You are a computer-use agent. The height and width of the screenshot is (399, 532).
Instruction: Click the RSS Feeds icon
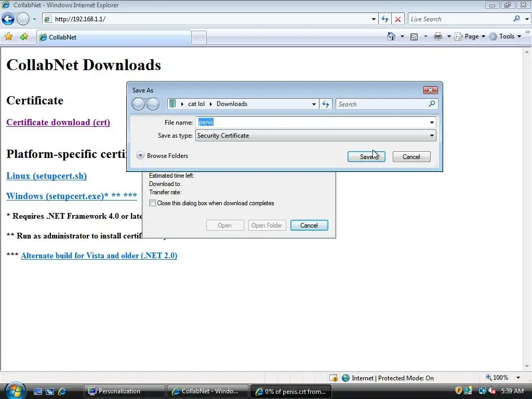coord(414,37)
